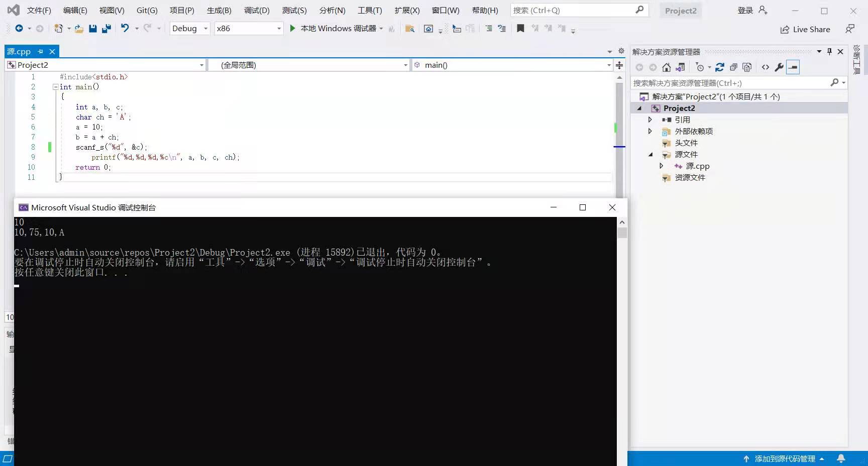Click the Refresh icon in Solution Explorer
Screen dimensions: 868x466
pyautogui.click(x=720, y=67)
